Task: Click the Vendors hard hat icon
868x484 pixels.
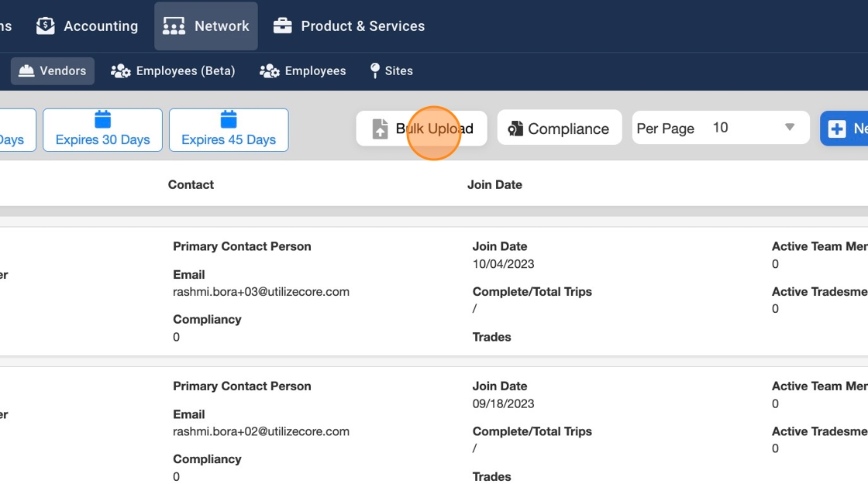Action: (x=27, y=70)
